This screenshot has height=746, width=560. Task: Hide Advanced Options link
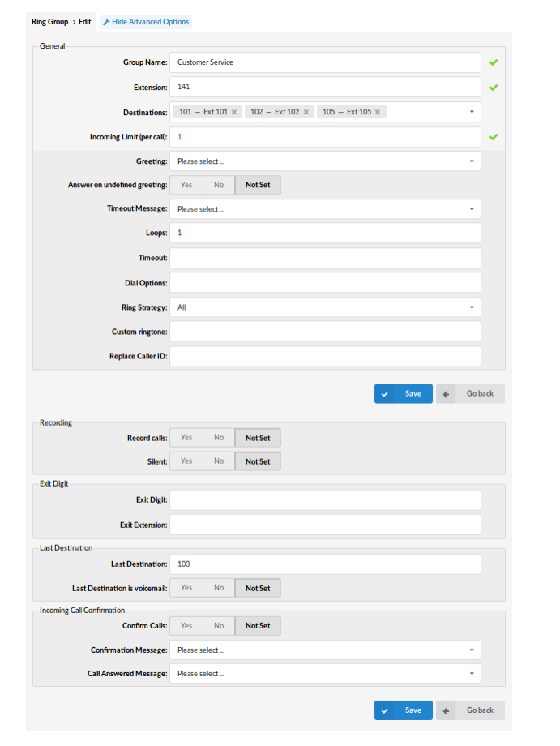[150, 22]
